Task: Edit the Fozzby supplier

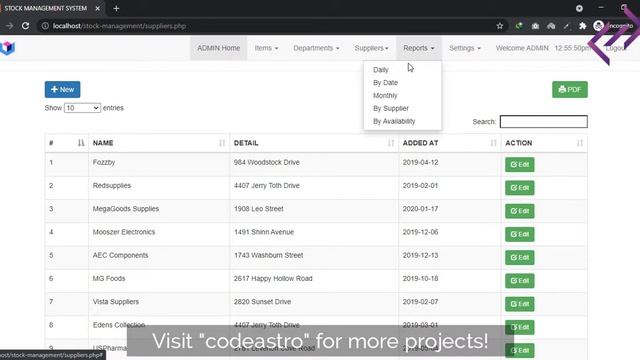Action: [x=520, y=164]
